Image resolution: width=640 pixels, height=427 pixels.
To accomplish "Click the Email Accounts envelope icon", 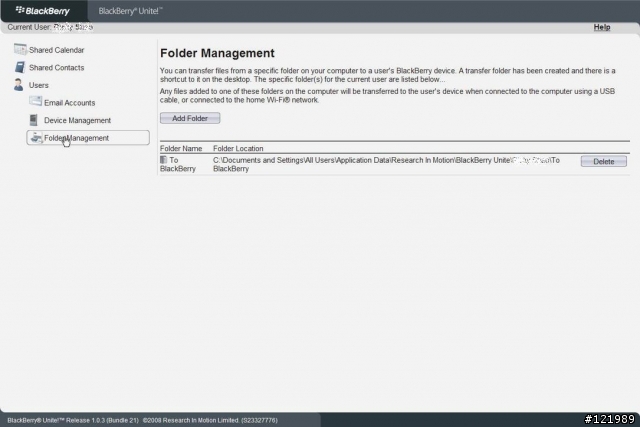I will pos(36,102).
